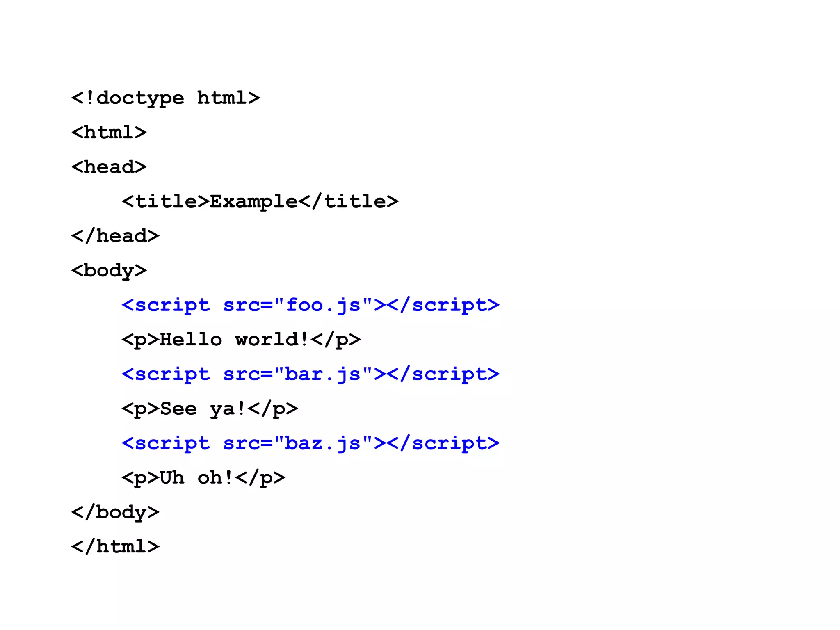This screenshot has width=840, height=630.
Task: Click the Hello world! paragraph line
Action: coord(241,340)
